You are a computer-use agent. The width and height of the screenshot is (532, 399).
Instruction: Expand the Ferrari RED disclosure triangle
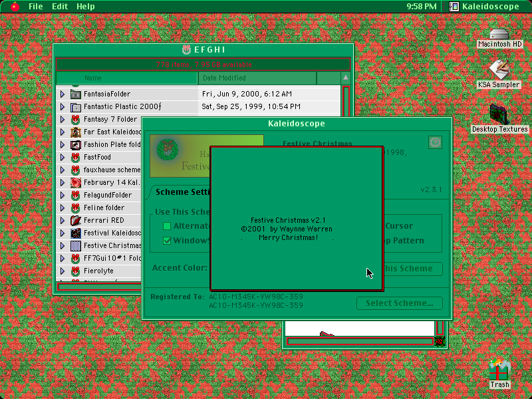[x=63, y=221]
